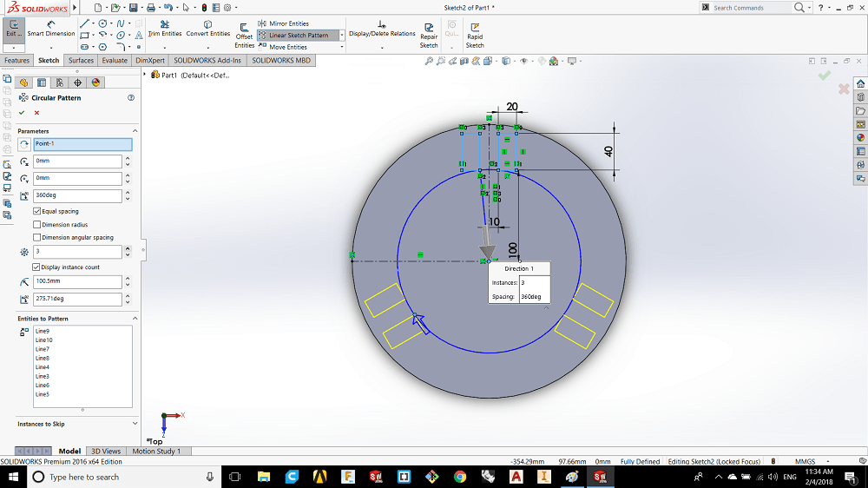The height and width of the screenshot is (488, 868).
Task: Click the reverse direction button beside Point-1
Action: pyautogui.click(x=24, y=144)
